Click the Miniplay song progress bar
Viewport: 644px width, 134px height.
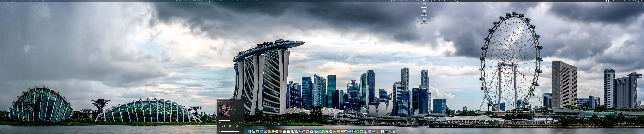[230, 121]
